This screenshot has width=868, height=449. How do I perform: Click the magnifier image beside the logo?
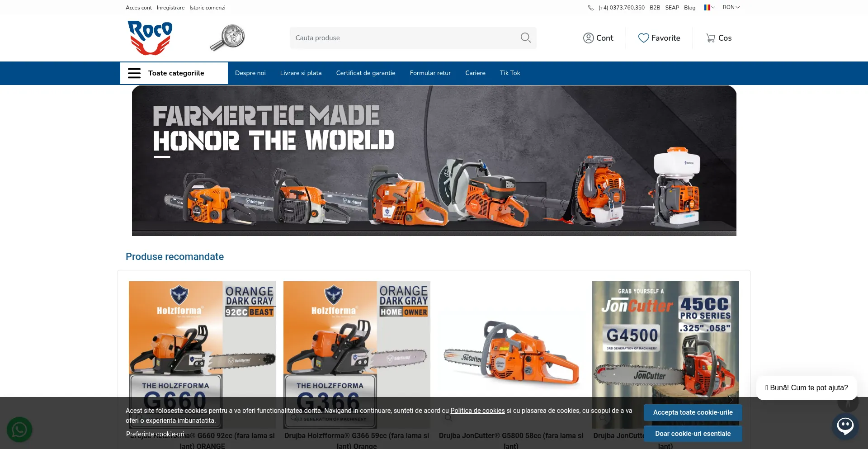pos(228,38)
